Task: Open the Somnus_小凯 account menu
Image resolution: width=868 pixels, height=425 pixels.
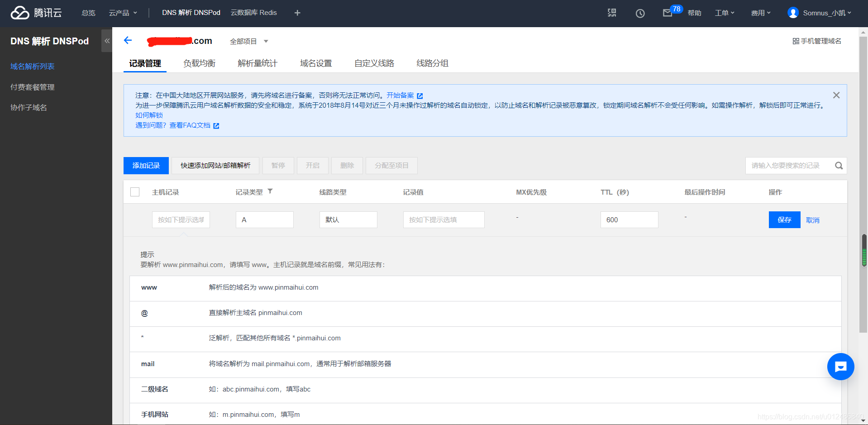Action: [x=827, y=13]
